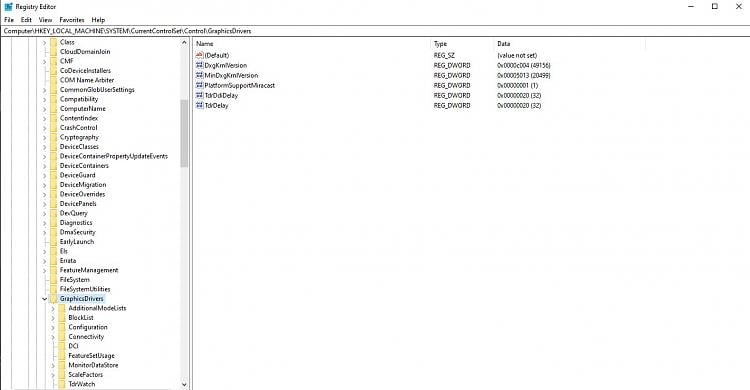The image size is (750, 390).
Task: Select the (Default) string value icon
Action: coord(199,55)
